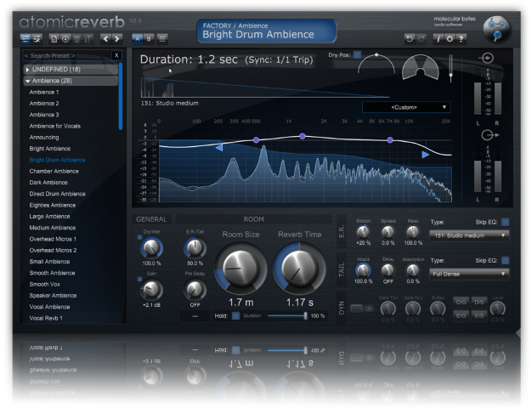Enable the Dry Pos checkbox
This screenshot has width=532, height=408.
(x=358, y=55)
